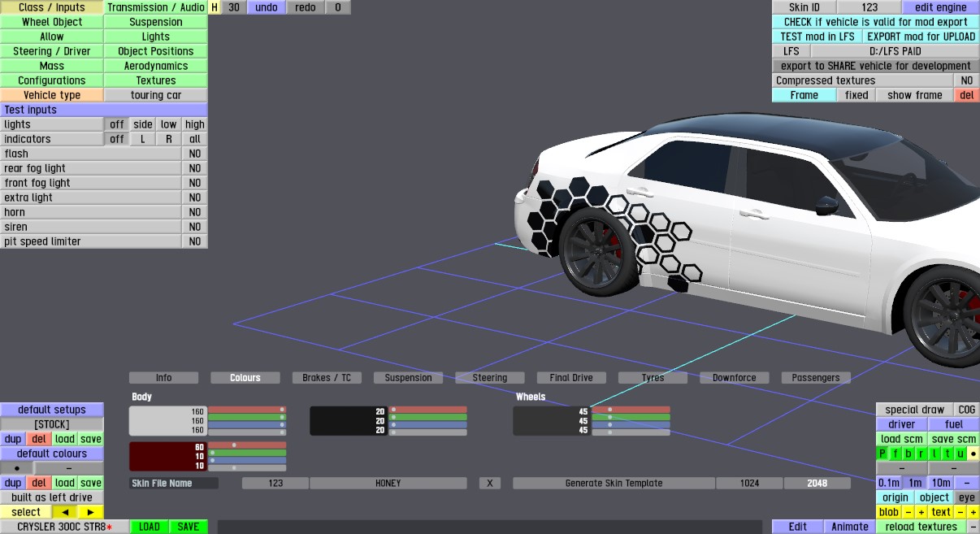Click the Generate Skin Template button
The width and height of the screenshot is (980, 534).
click(x=614, y=483)
